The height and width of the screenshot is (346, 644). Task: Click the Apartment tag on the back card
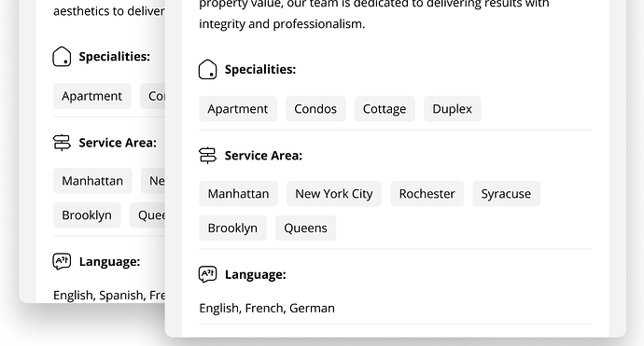tap(92, 96)
